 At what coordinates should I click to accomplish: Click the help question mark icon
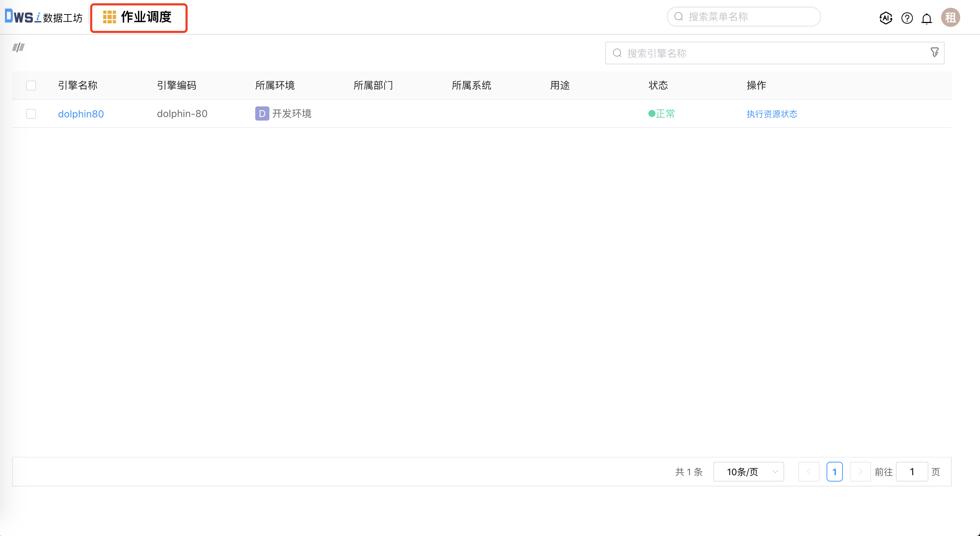click(906, 18)
